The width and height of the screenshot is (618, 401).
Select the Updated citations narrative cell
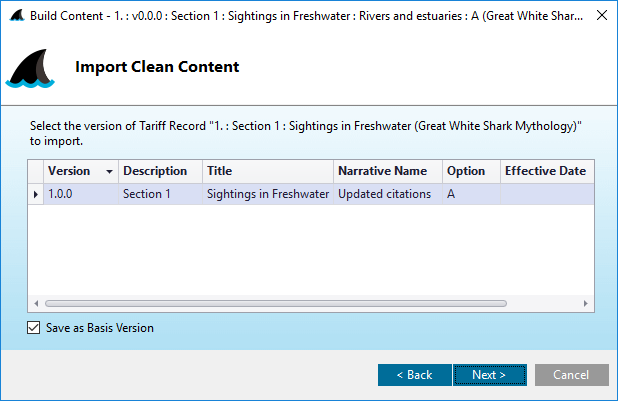pyautogui.click(x=388, y=194)
